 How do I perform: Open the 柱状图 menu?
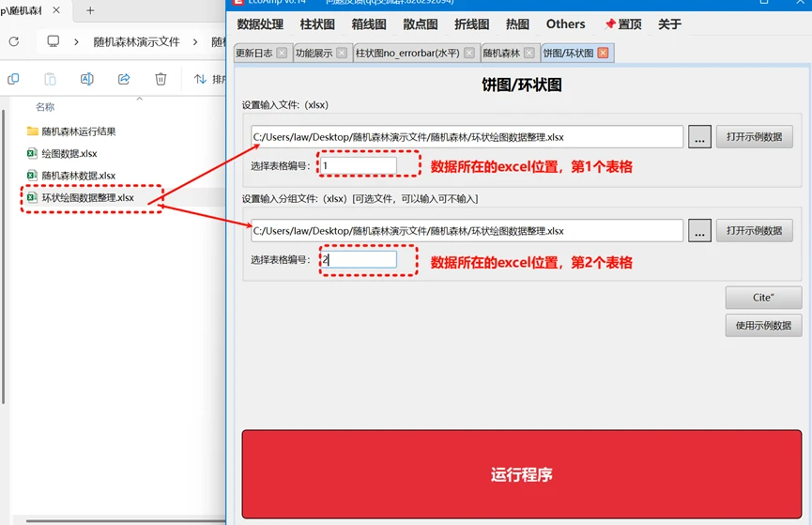pyautogui.click(x=317, y=24)
